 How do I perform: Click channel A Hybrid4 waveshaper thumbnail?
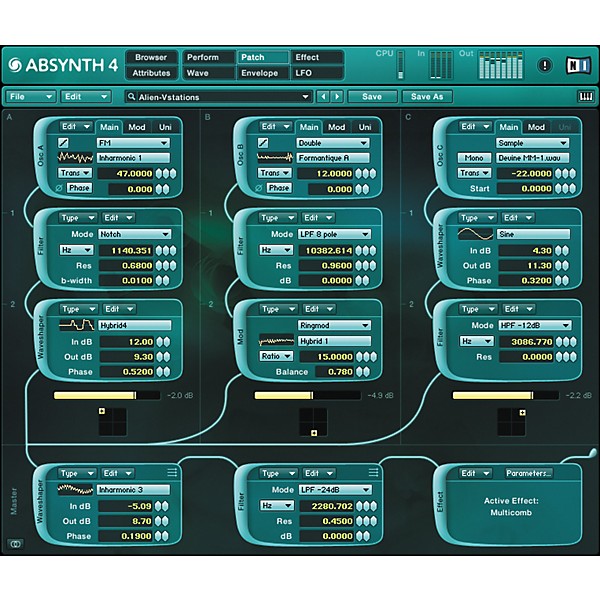[x=77, y=325]
